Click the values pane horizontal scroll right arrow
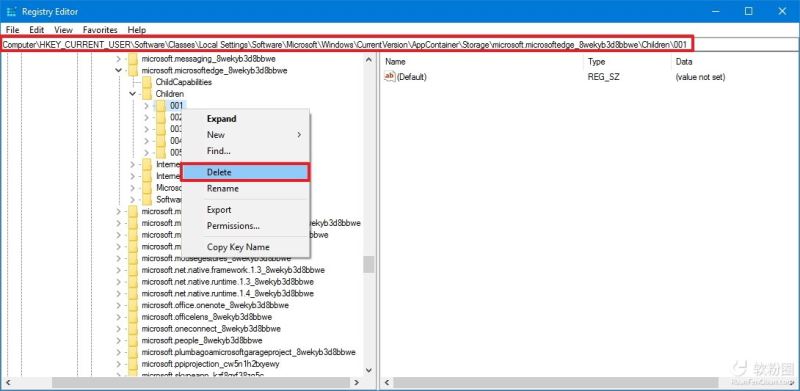Screen dimensions: 800x391 [792, 382]
